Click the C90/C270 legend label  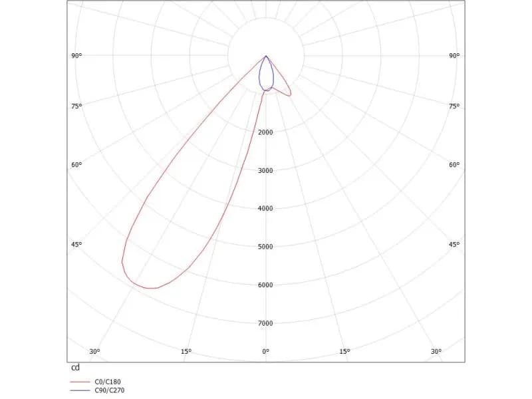(110, 390)
